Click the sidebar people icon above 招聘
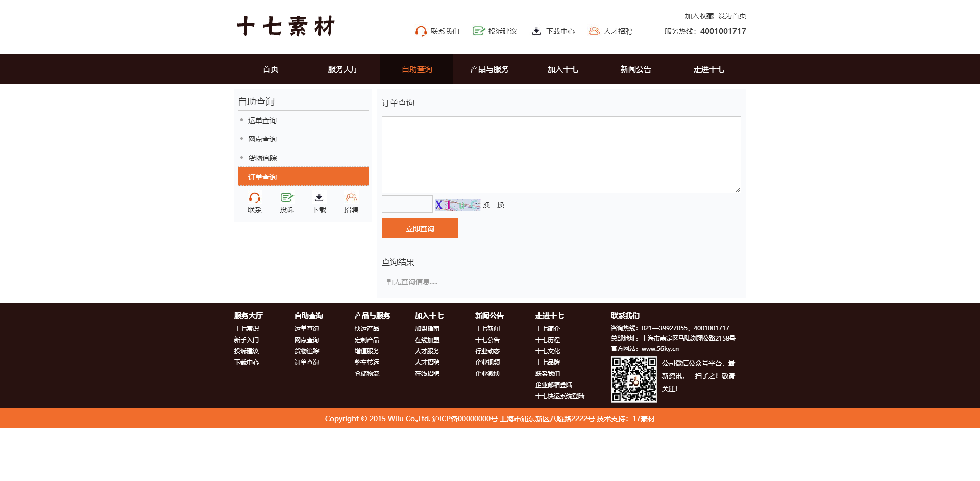 click(x=351, y=198)
